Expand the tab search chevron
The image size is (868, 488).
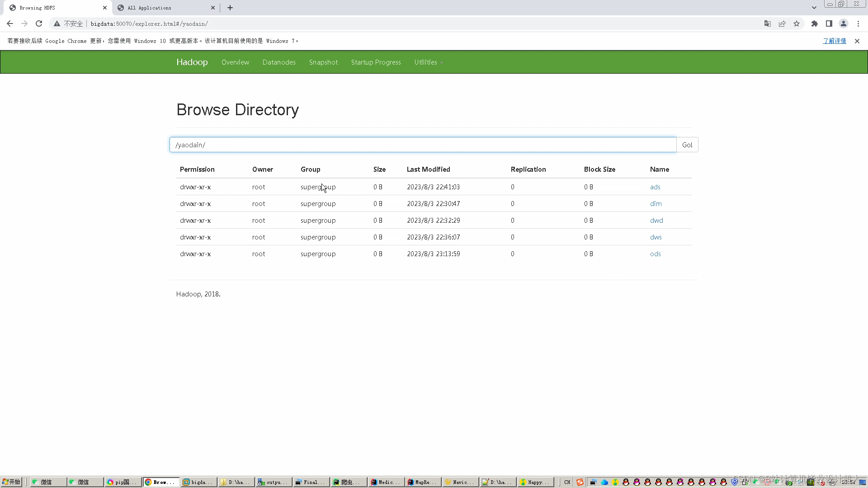(814, 8)
